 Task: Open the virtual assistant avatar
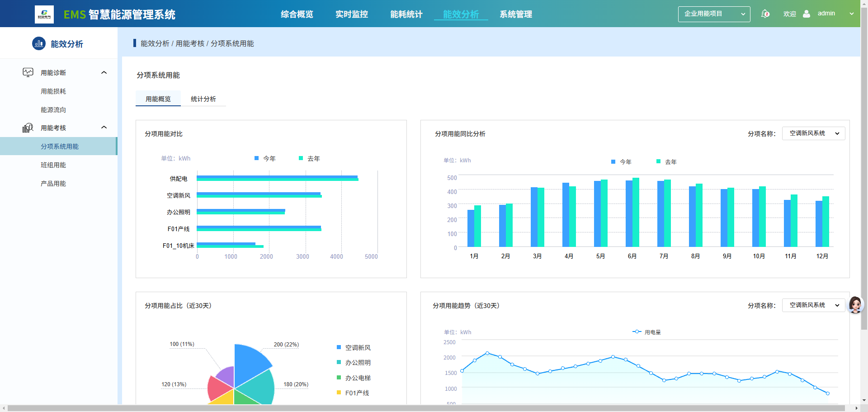click(855, 305)
